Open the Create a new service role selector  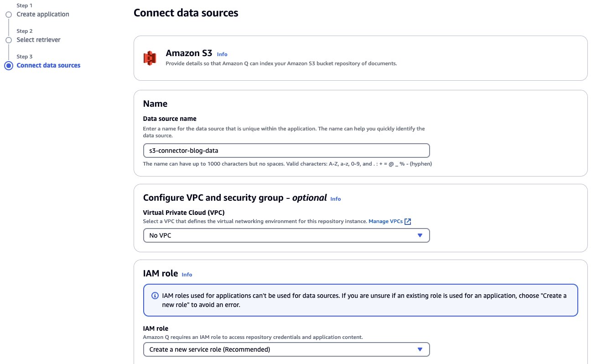point(286,349)
